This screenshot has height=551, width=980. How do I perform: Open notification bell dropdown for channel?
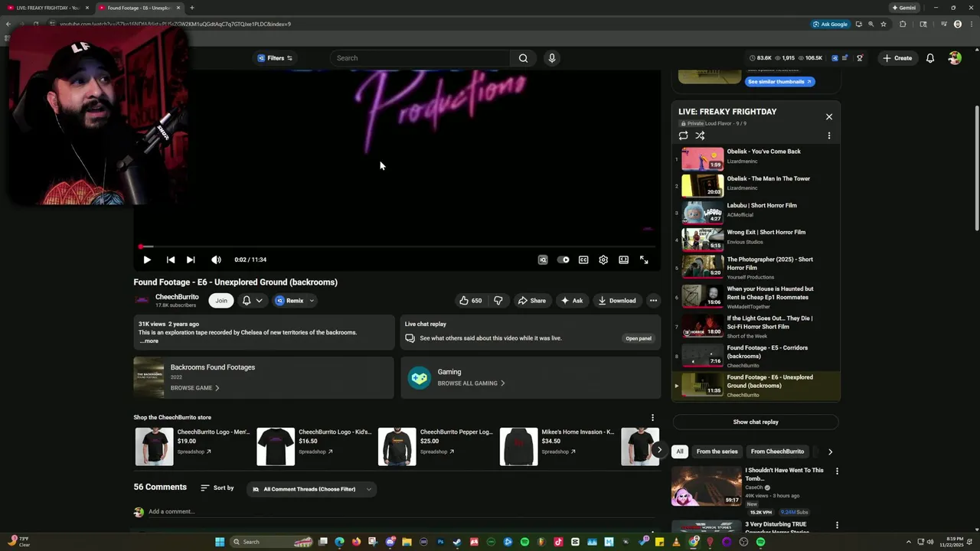pos(252,301)
